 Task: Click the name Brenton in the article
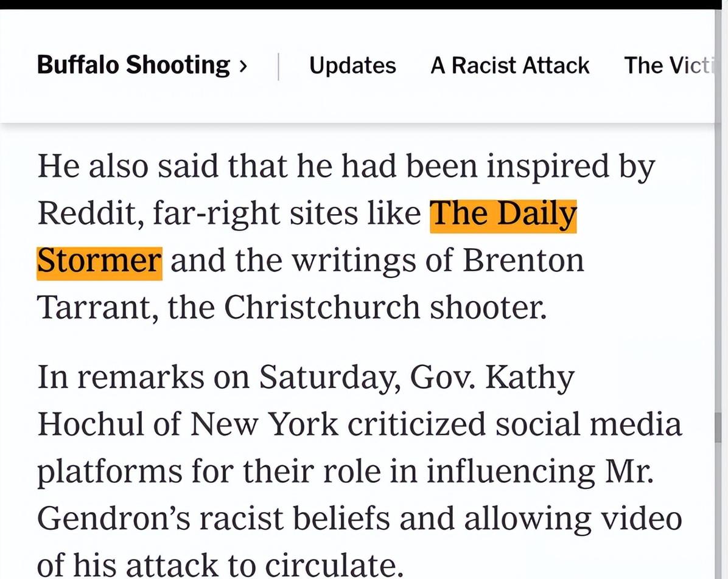tap(523, 260)
